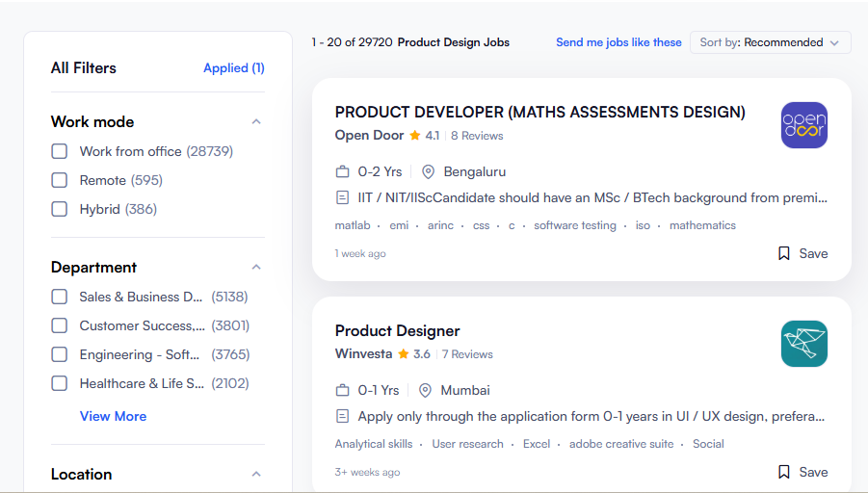This screenshot has height=493, width=868.
Task: Check the Sales & Business D... department
Action: [x=59, y=297]
